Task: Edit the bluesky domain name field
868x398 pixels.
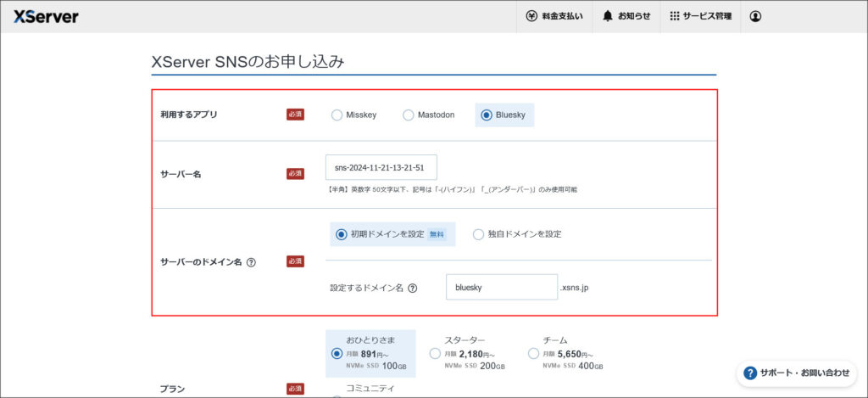Action: point(502,287)
